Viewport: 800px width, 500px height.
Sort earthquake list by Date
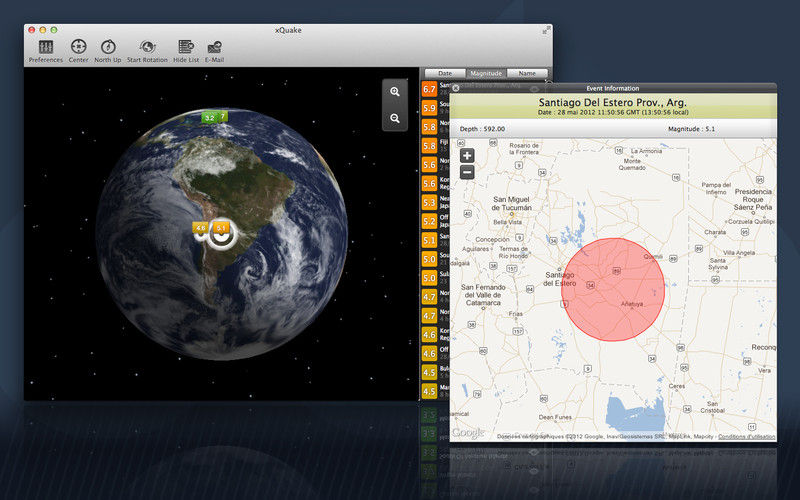point(445,73)
